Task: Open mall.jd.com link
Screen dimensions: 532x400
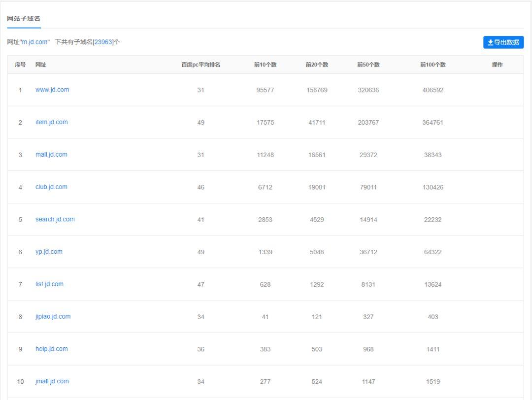Action: (x=51, y=154)
